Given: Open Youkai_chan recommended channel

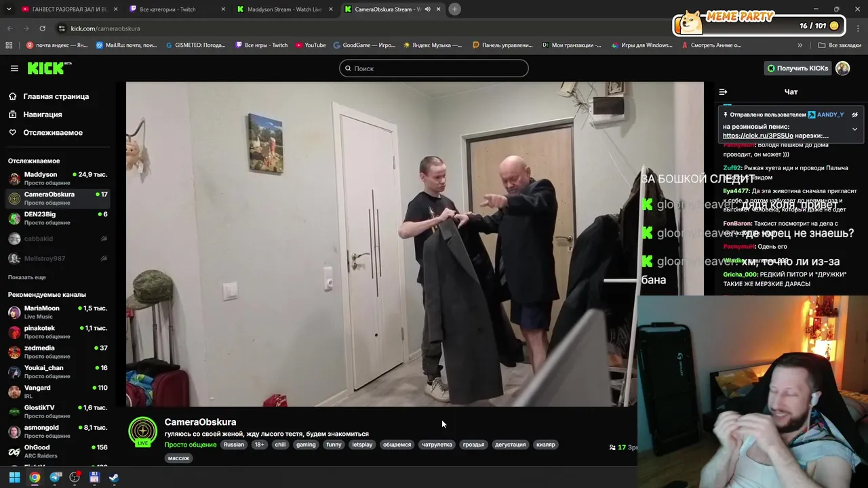Looking at the screenshot, I should click(x=58, y=371).
